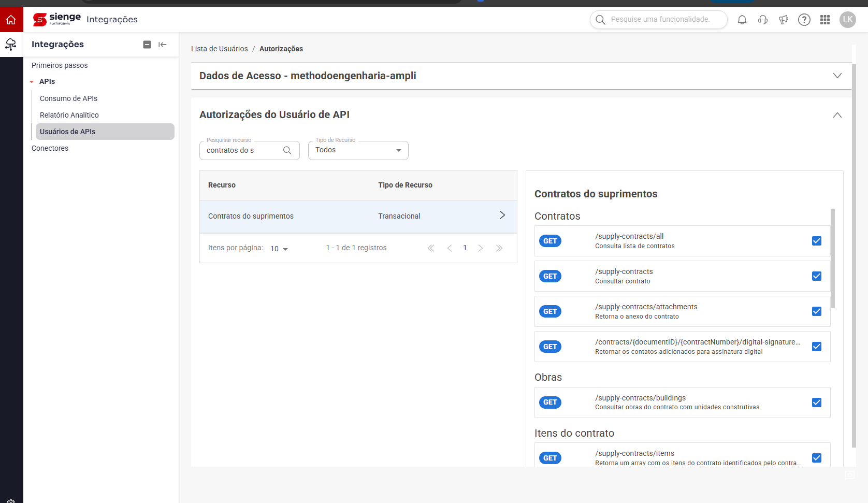Go to the home page icon
Screen dimensions: 868x503
11,20
